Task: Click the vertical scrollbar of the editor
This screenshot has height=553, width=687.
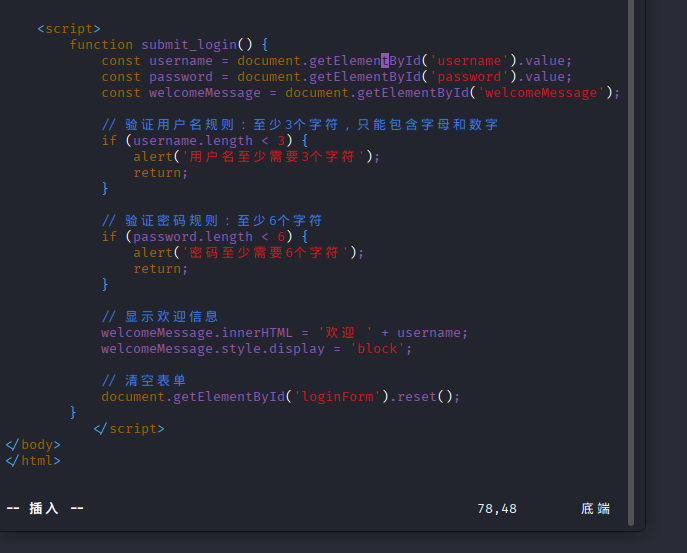Action: point(631,263)
